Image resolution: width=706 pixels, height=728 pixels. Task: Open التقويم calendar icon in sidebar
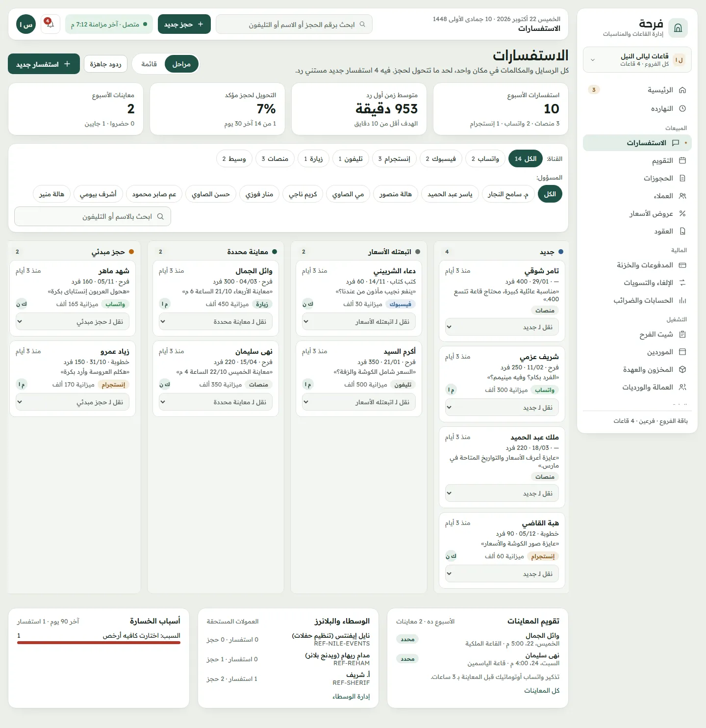click(682, 161)
